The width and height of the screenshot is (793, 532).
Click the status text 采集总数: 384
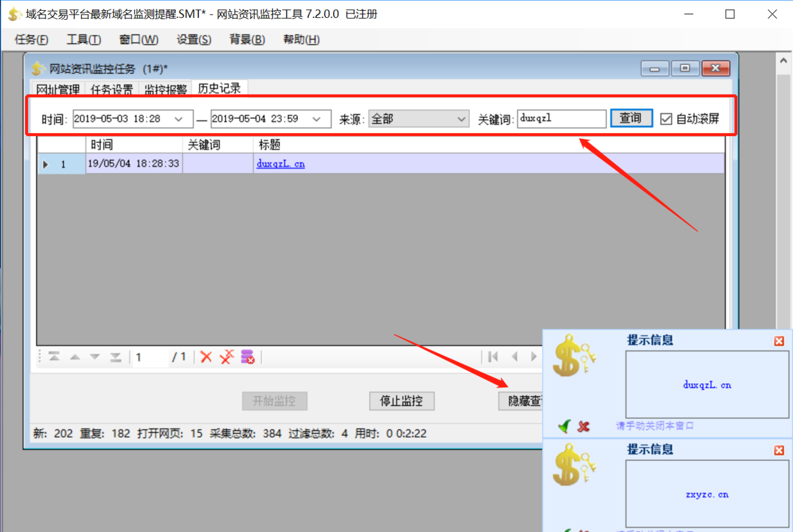tap(245, 434)
